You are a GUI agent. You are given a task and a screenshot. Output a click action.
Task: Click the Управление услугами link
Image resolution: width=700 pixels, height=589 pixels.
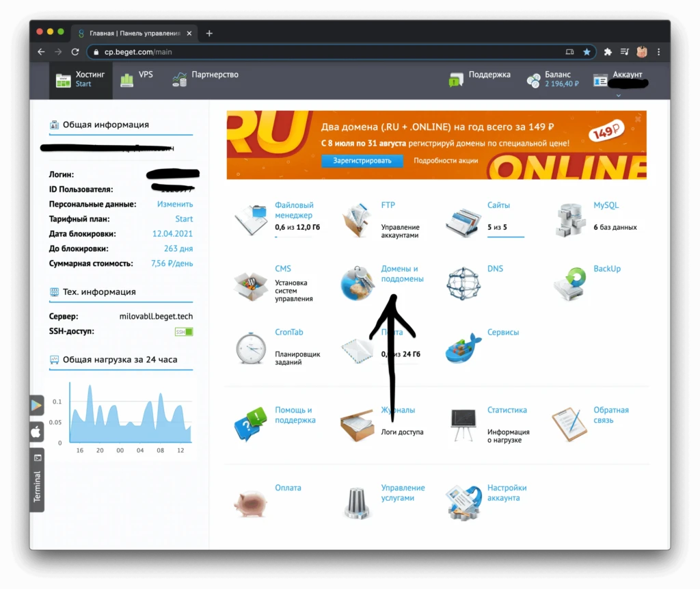point(403,493)
